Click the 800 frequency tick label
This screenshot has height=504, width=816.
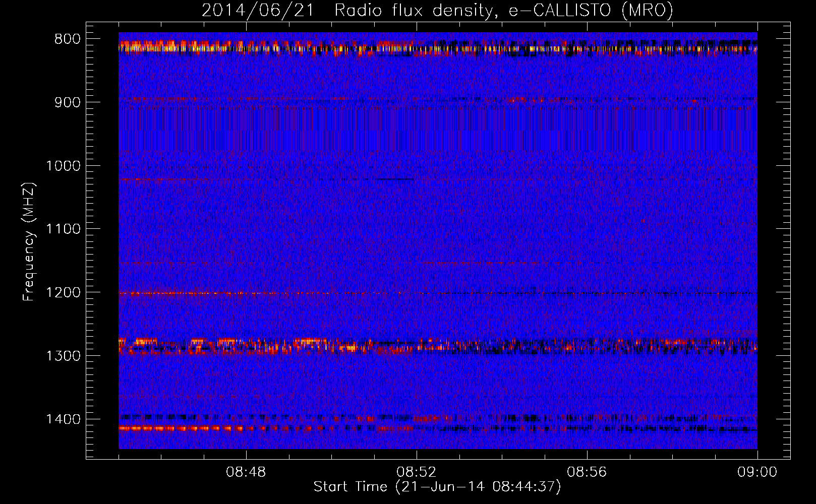tap(68, 39)
